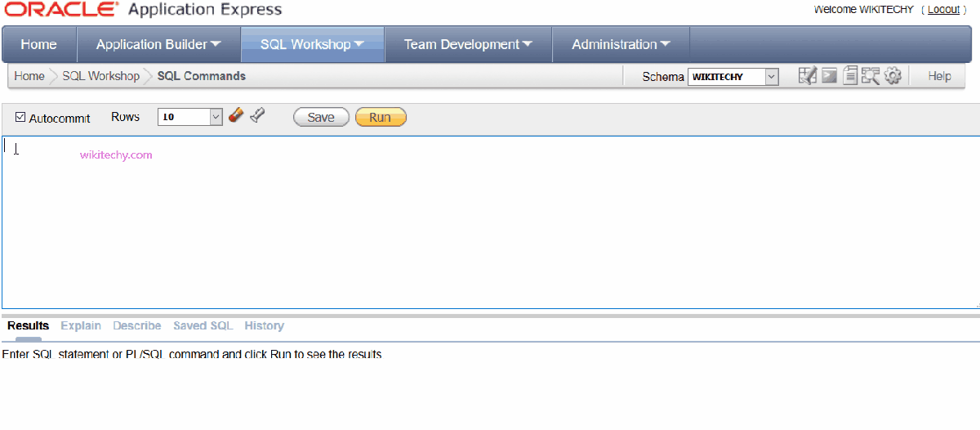Switch to the Describe tab

click(137, 325)
